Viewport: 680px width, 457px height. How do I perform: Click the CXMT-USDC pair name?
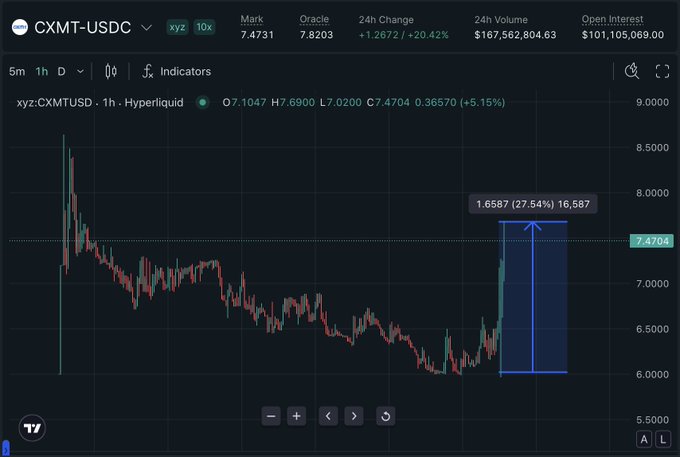pos(82,27)
